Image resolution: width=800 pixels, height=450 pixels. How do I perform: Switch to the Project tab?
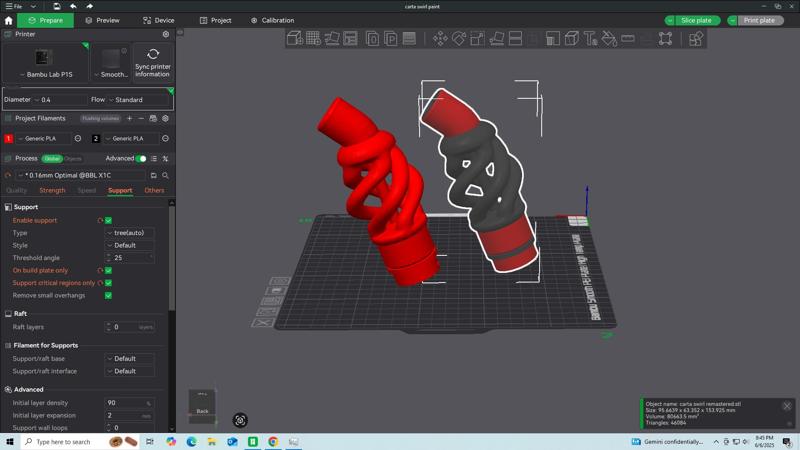click(x=215, y=20)
